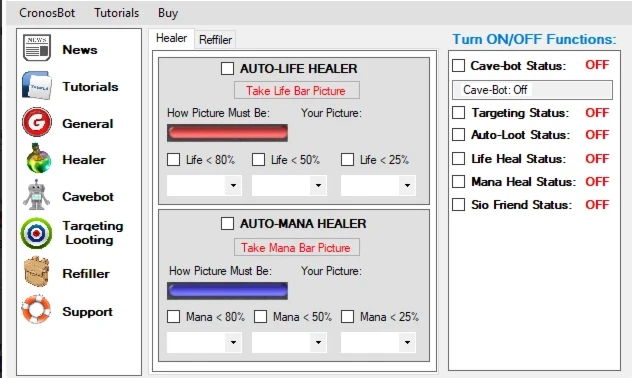Viewport: 632px width, 378px height.
Task: Toggle the Cave-bot Status checkbox
Action: 458,65
